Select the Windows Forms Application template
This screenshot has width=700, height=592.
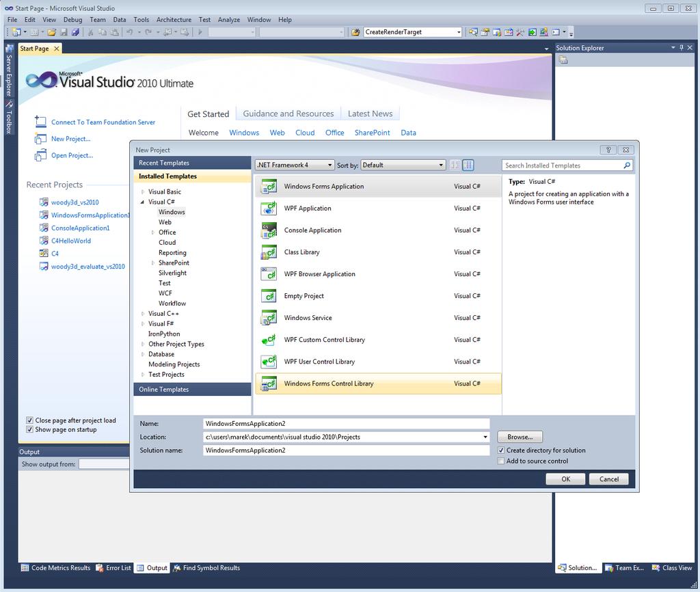[x=378, y=187]
